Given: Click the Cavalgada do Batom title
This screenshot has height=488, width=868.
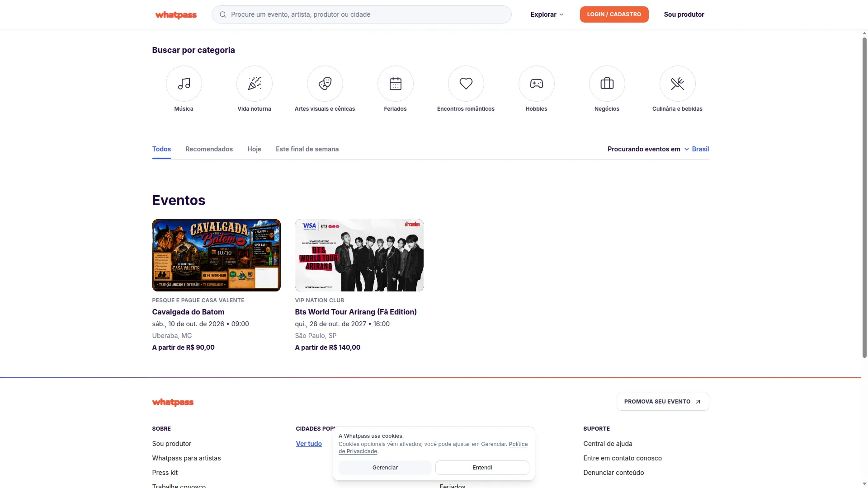Looking at the screenshot, I should [188, 312].
